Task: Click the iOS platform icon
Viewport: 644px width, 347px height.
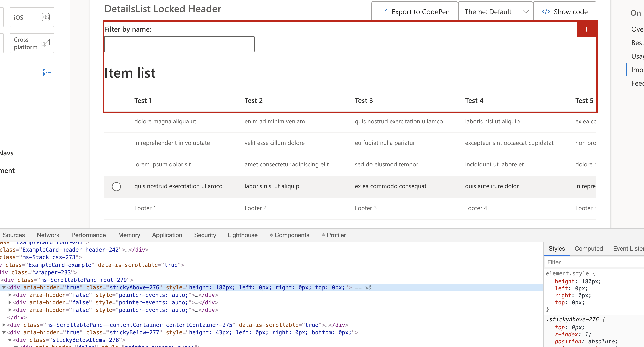Action: pyautogui.click(x=45, y=17)
